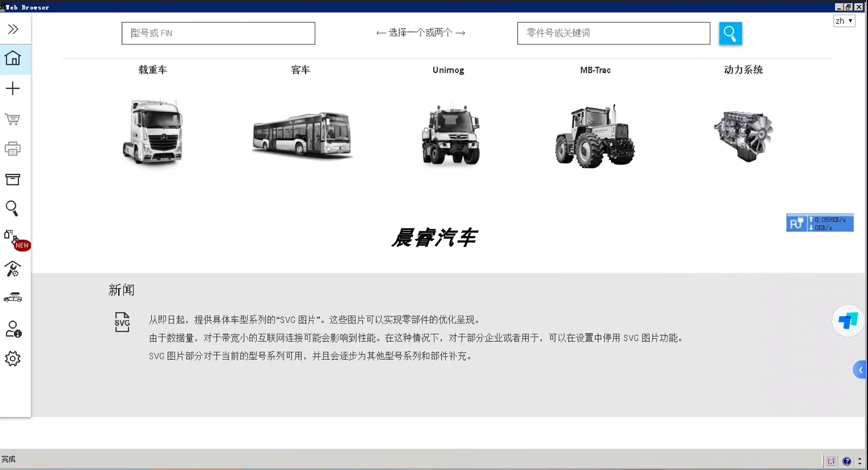Click the network speed monitor widget

pyautogui.click(x=819, y=222)
